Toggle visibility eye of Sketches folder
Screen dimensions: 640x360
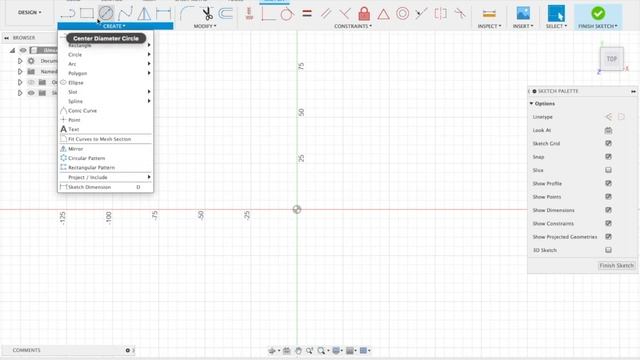pos(31,93)
